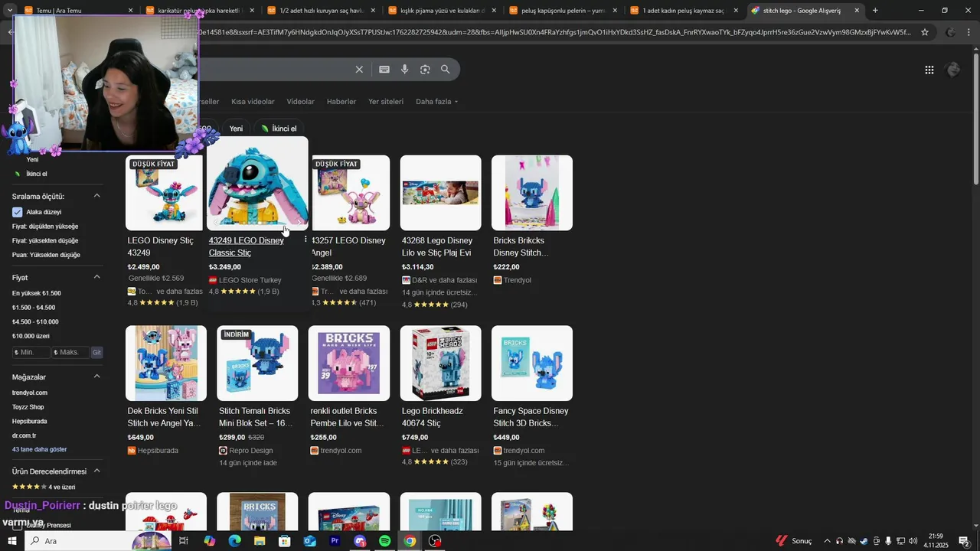Show hidden system tray icons
The image size is (980, 551).
827,541
